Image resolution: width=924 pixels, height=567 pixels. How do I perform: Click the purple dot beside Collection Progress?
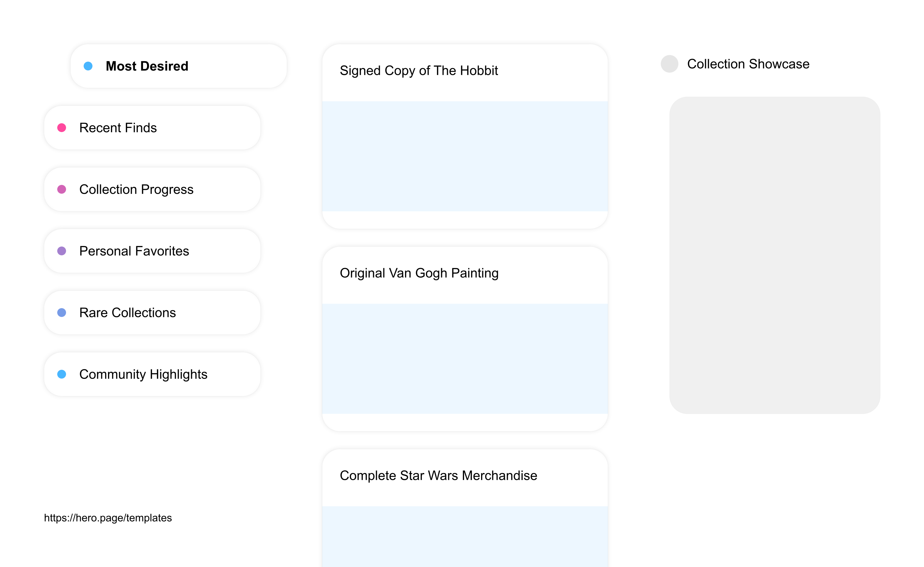(62, 189)
